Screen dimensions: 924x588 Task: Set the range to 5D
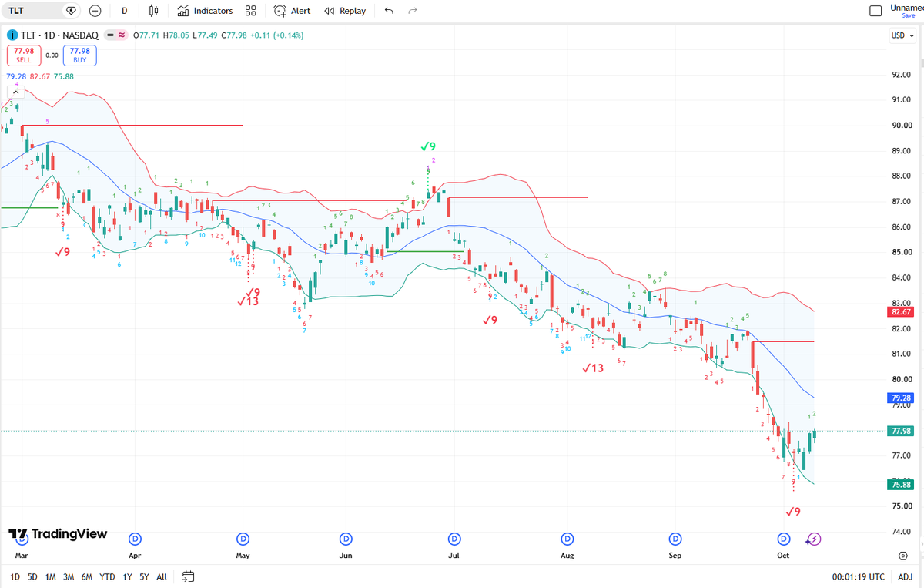point(32,576)
